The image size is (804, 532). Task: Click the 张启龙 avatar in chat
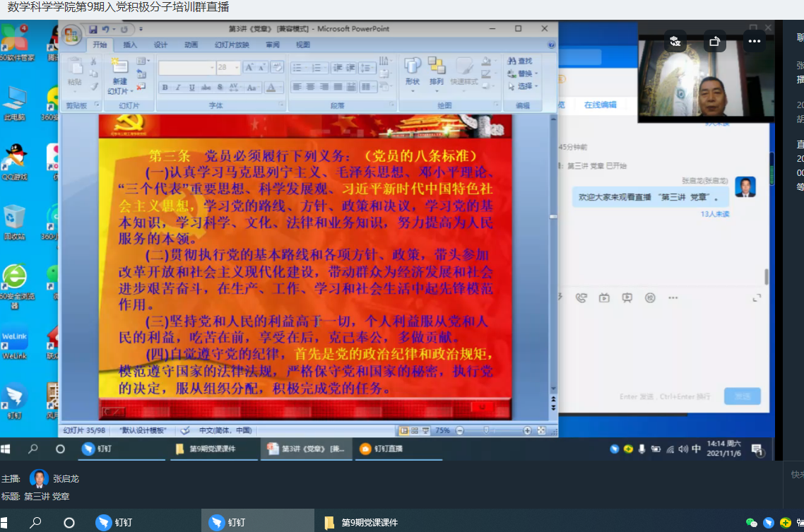(745, 187)
